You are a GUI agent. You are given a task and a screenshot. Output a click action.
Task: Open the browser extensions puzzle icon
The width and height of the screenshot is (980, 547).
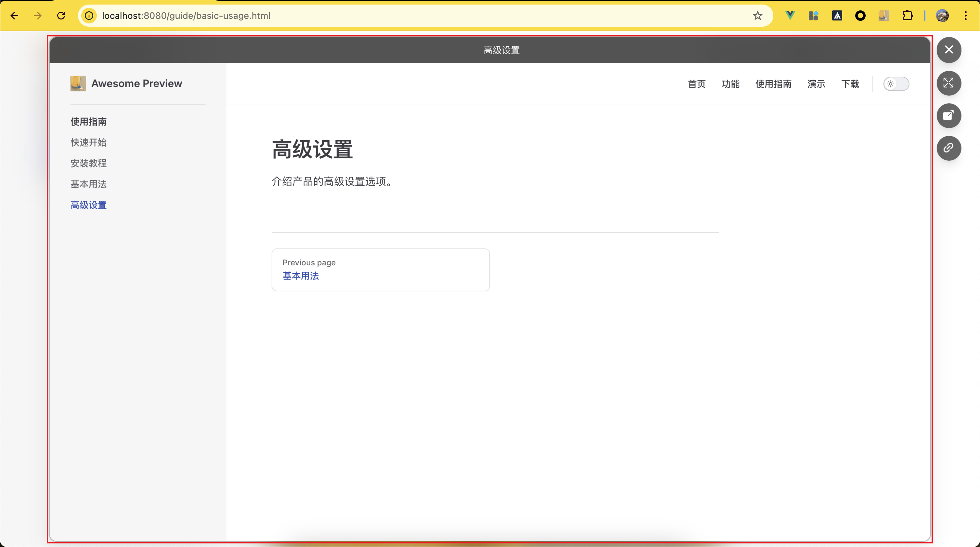coord(907,16)
